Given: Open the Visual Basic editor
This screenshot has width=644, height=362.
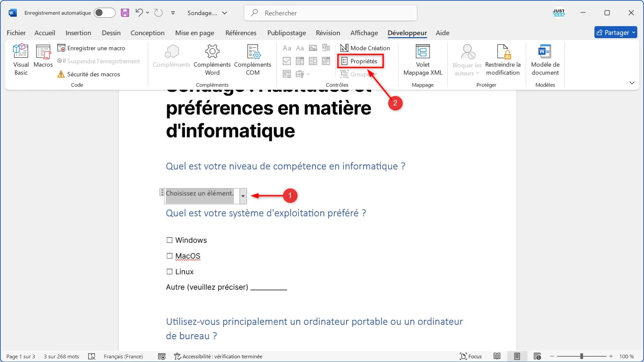Looking at the screenshot, I should (21, 60).
